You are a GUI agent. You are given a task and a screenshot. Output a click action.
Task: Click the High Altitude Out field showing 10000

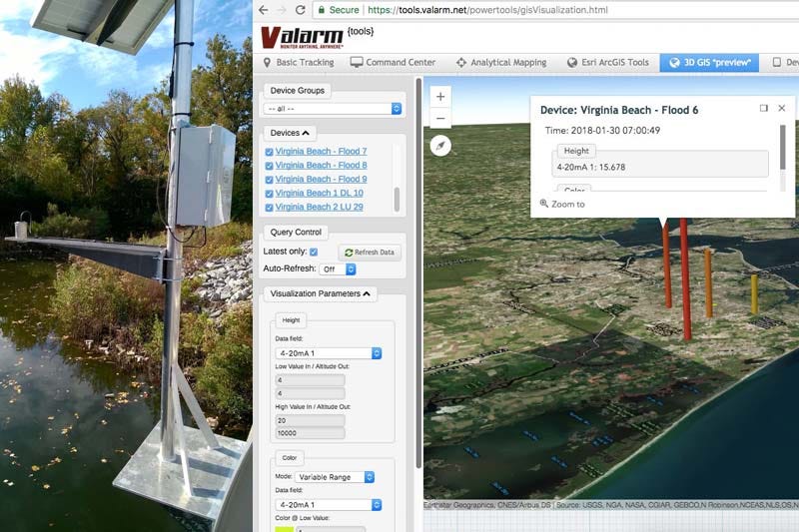point(310,433)
